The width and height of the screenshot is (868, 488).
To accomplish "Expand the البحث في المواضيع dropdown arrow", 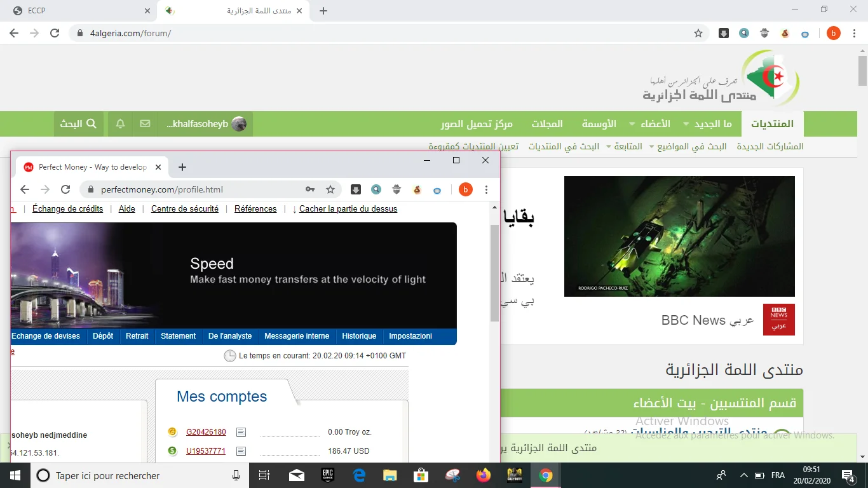I will coord(651,147).
